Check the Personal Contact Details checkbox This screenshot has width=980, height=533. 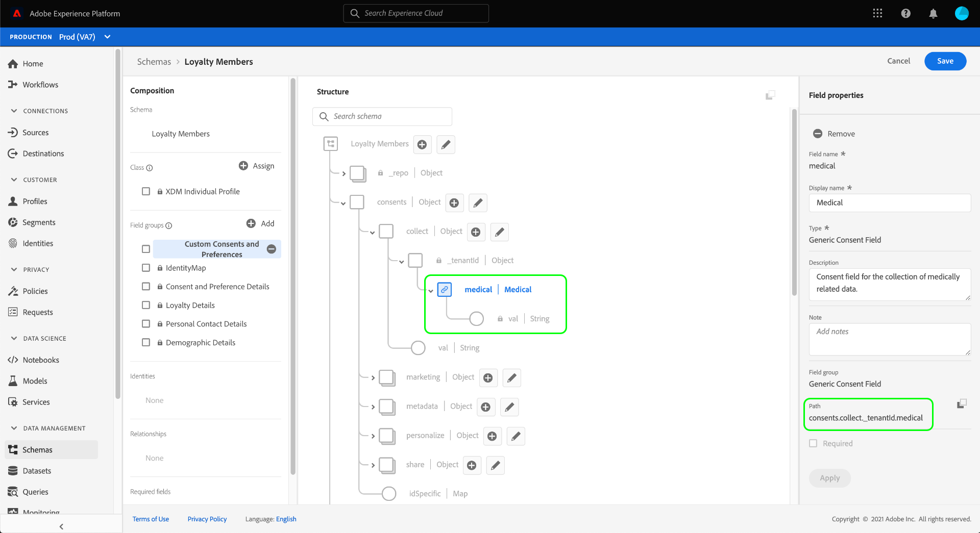146,324
